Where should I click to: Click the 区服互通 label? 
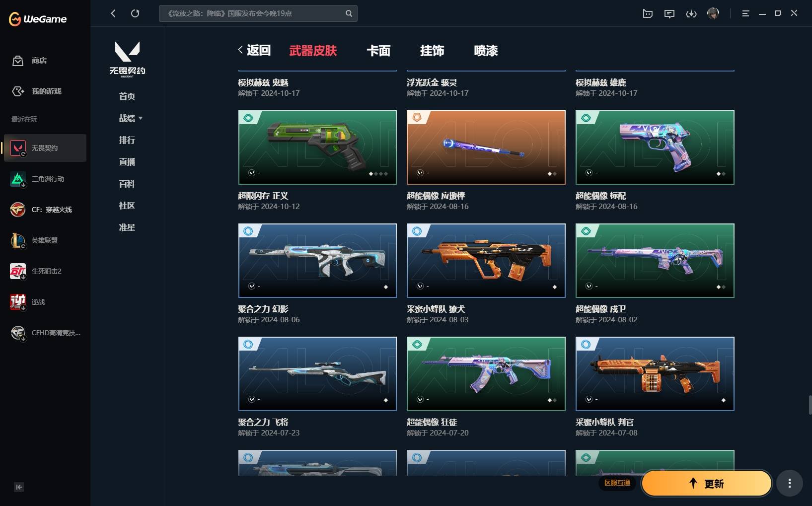pyautogui.click(x=617, y=483)
